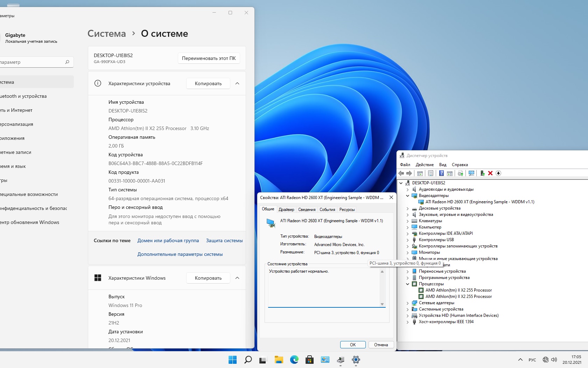This screenshot has width=588, height=368.
Task: Click Система breadcrumb in Settings header
Action: coord(107,34)
